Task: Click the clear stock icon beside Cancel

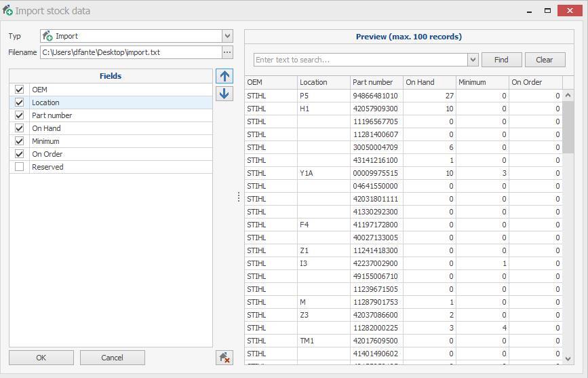Action: coord(224,358)
